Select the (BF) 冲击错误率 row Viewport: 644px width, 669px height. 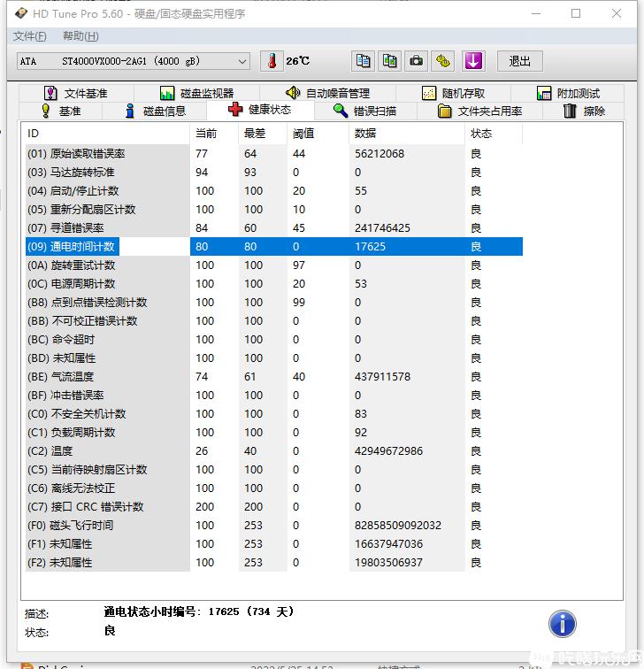(274, 395)
